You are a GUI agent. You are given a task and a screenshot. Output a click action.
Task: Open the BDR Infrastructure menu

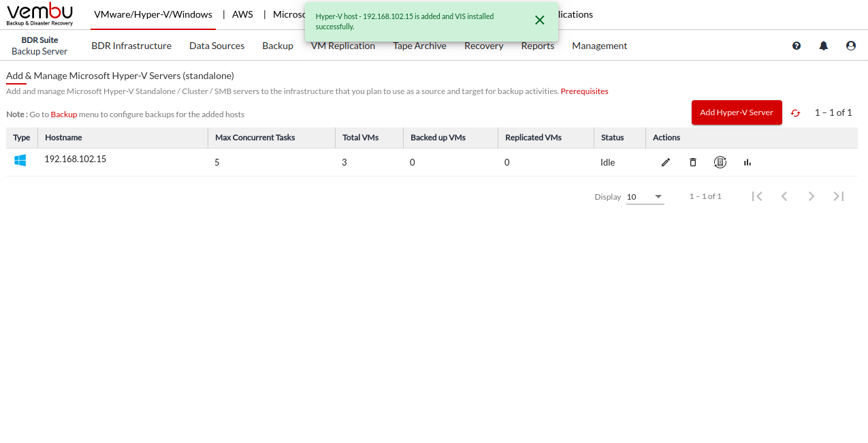pyautogui.click(x=131, y=46)
